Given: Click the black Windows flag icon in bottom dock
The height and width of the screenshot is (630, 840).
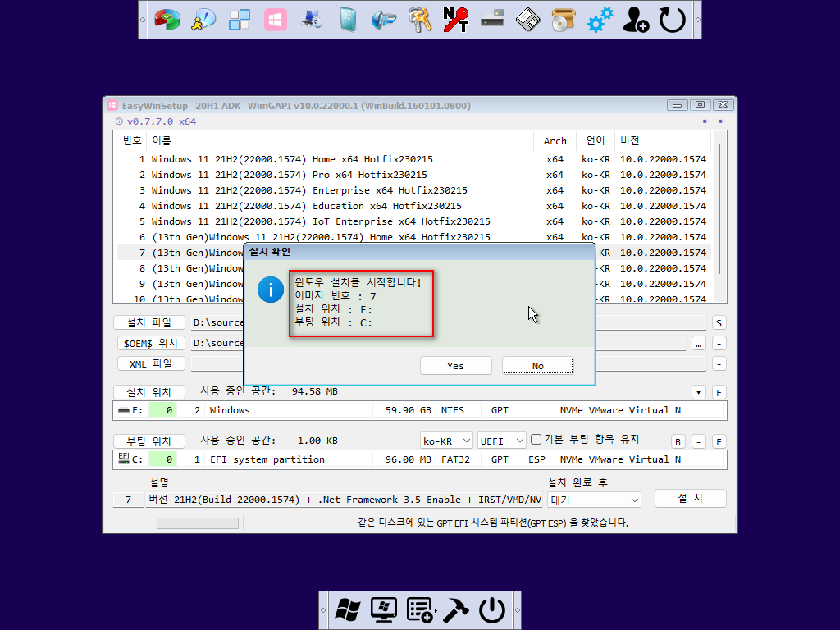Looking at the screenshot, I should [348, 610].
